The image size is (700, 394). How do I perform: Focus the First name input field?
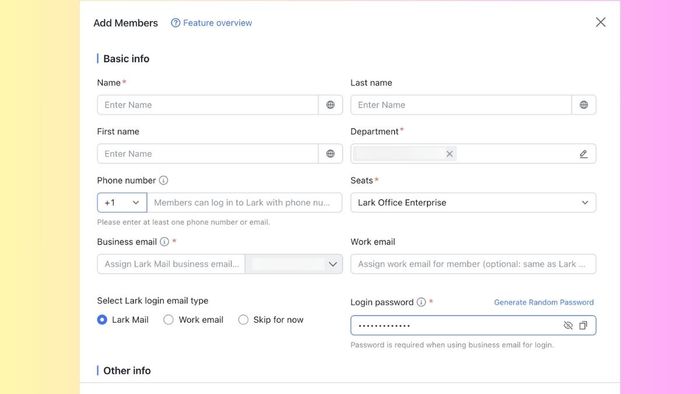(x=208, y=153)
